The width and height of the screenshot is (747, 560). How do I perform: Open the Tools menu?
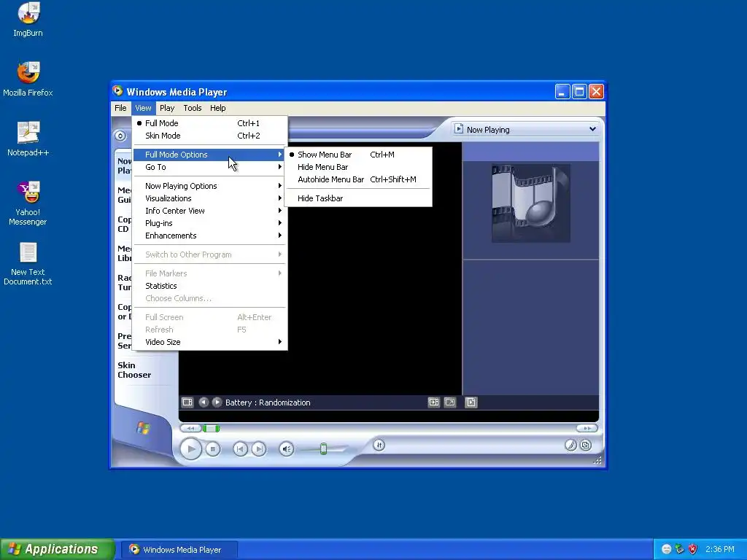point(193,108)
